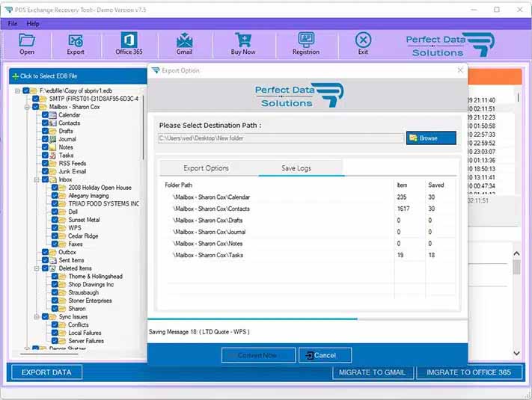Collapse the Deleted Items tree node
This screenshot has height=400, width=532.
point(37,268)
